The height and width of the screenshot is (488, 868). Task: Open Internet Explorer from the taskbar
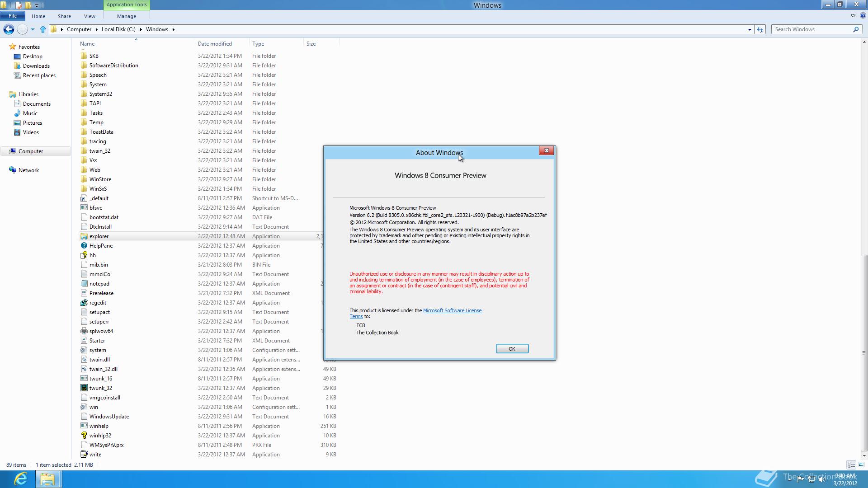[x=20, y=479]
